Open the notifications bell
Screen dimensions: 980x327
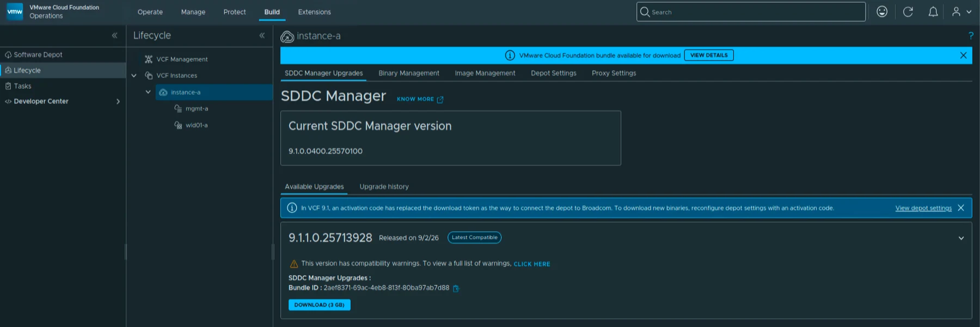933,11
